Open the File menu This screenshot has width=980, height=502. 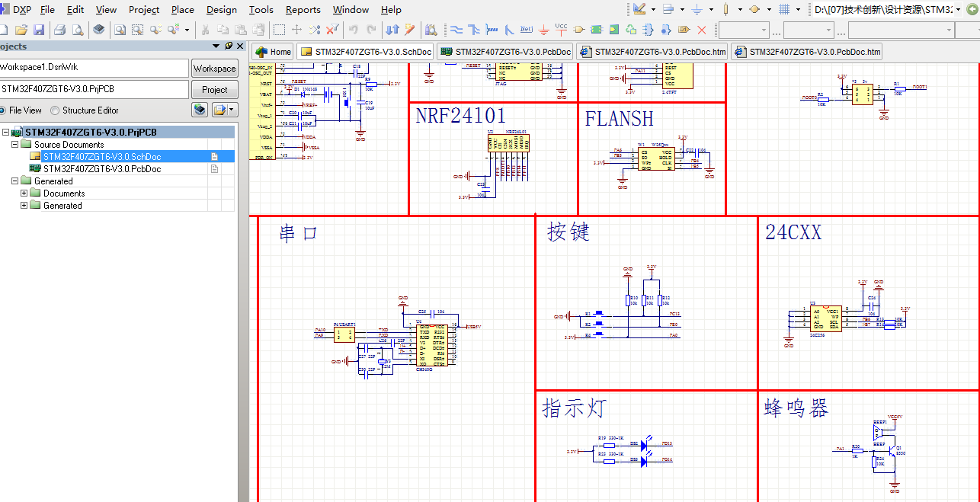47,9
